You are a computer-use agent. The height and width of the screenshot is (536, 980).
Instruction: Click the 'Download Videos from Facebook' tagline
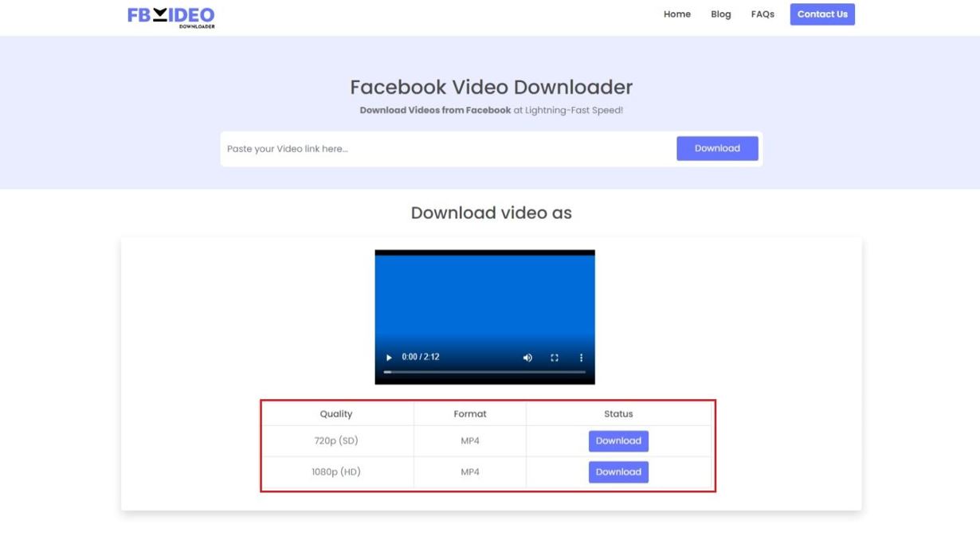(x=435, y=111)
